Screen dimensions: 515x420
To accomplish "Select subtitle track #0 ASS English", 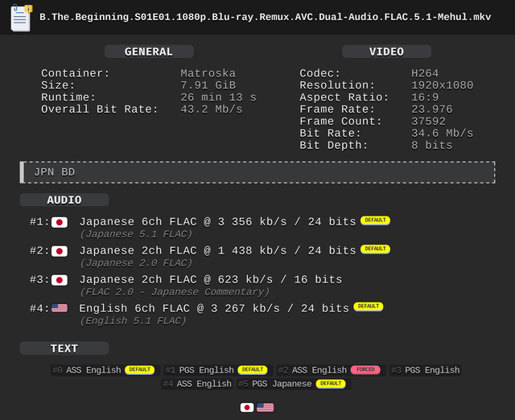I will 105,370.
